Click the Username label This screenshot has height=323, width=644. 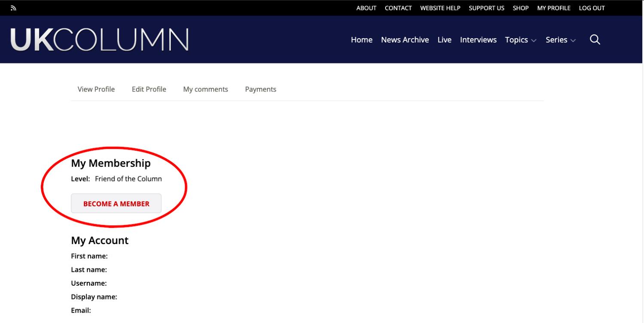[x=89, y=284]
